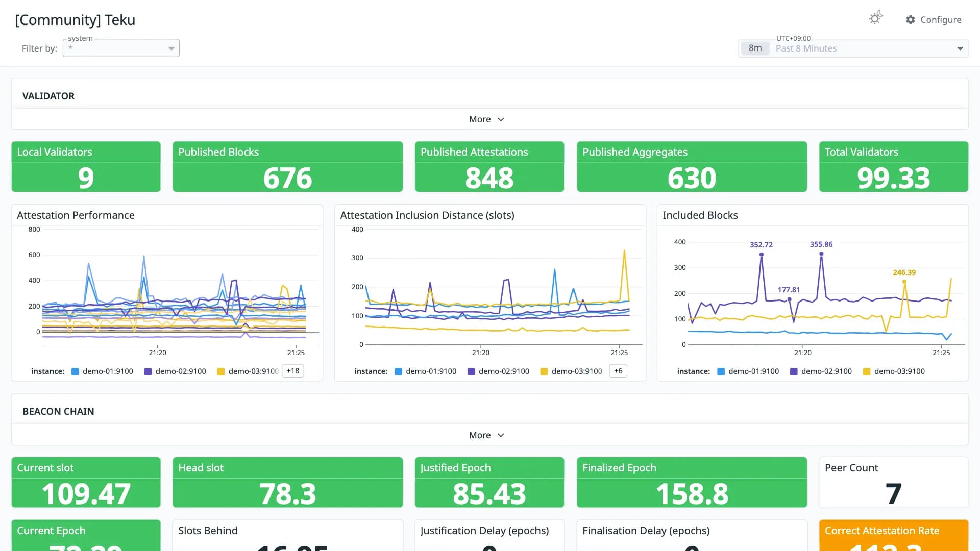Screen dimensions: 980x551
Task: Toggle the dark/light theme icon
Action: click(876, 18)
